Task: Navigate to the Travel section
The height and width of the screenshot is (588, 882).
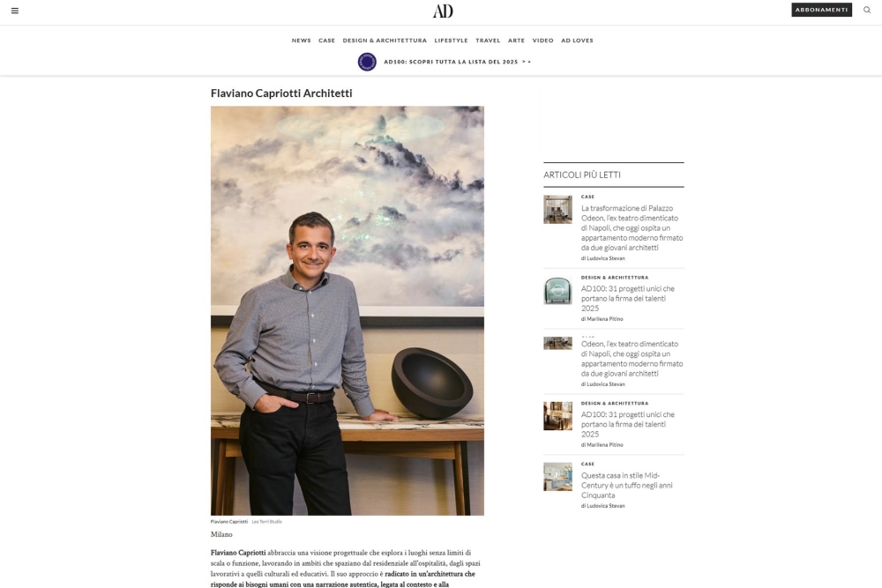Action: click(488, 41)
